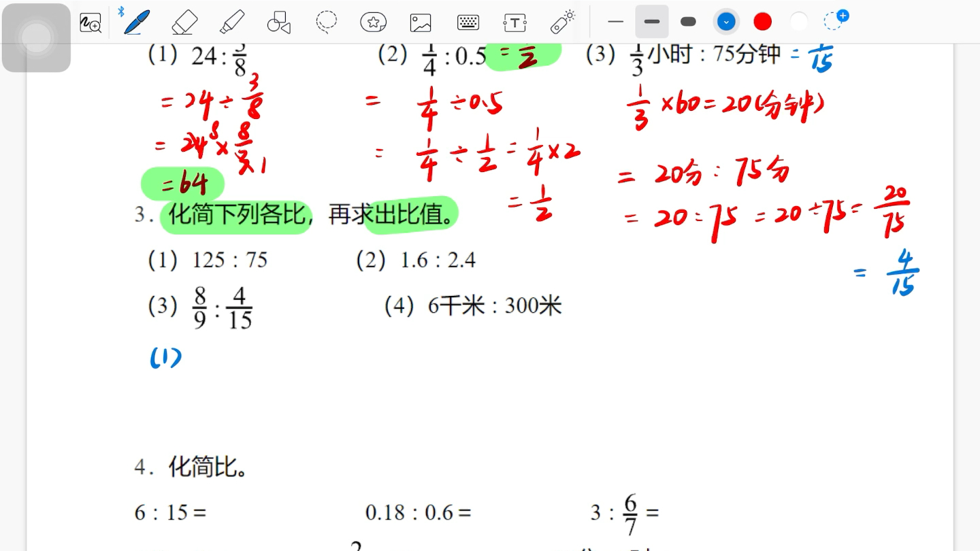Image resolution: width=980 pixels, height=551 pixels.
Task: Click the expression '6 : 15 ='
Action: (x=170, y=512)
